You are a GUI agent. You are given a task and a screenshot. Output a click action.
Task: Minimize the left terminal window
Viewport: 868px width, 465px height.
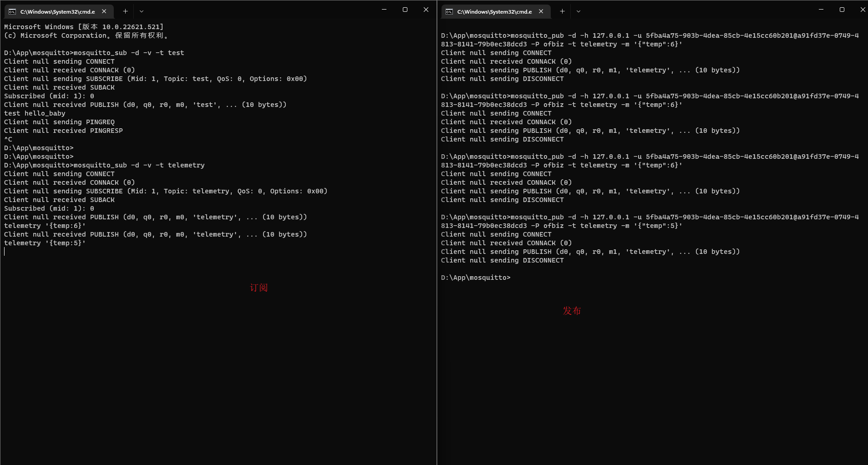384,9
